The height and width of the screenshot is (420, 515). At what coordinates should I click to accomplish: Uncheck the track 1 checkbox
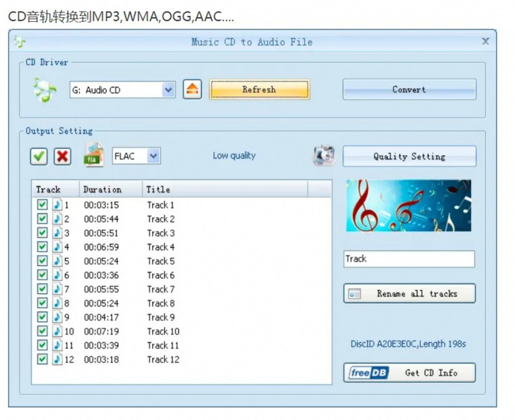click(x=42, y=205)
